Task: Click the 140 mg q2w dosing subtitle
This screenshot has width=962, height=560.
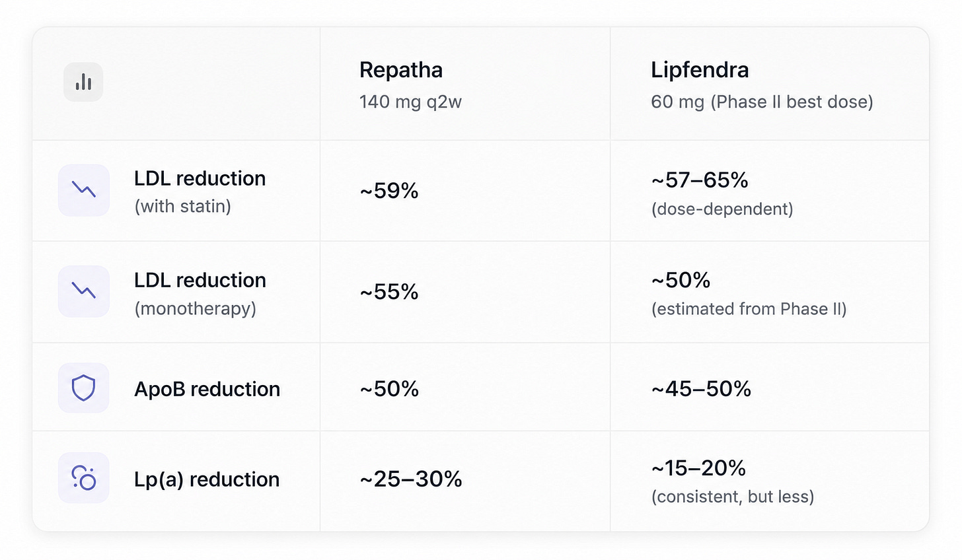Action: pyautogui.click(x=410, y=102)
